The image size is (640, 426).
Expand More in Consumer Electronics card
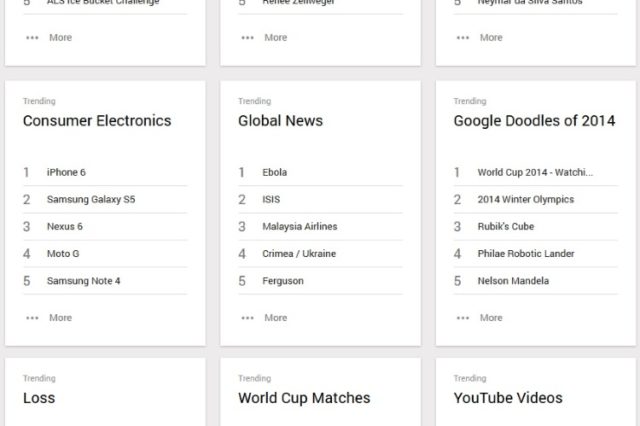pos(60,317)
